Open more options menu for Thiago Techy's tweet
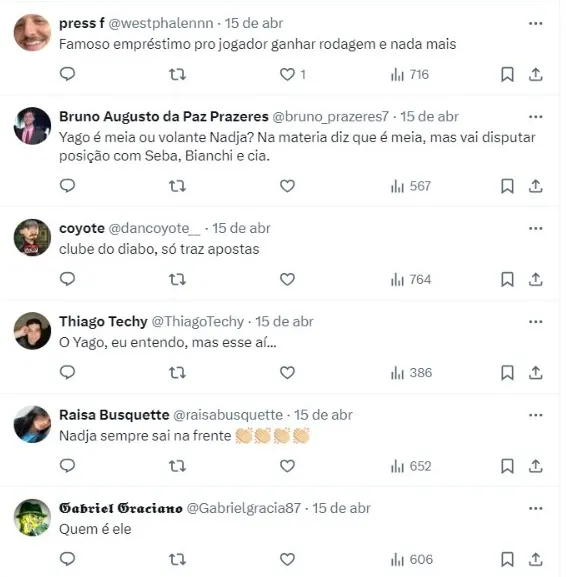Viewport: 566px width, 577px height. coord(535,322)
